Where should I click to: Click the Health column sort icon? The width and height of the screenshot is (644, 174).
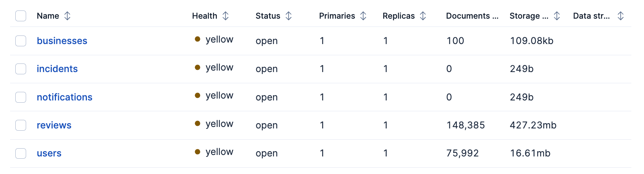pos(225,16)
